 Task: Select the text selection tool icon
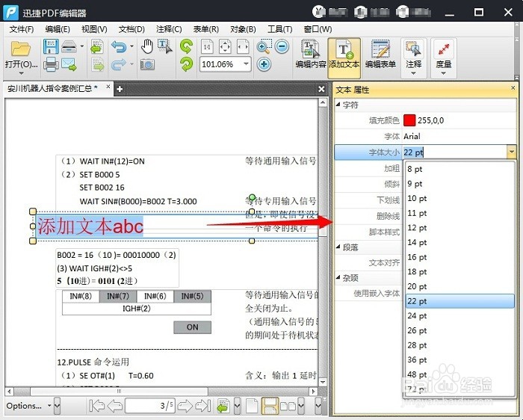(x=165, y=46)
